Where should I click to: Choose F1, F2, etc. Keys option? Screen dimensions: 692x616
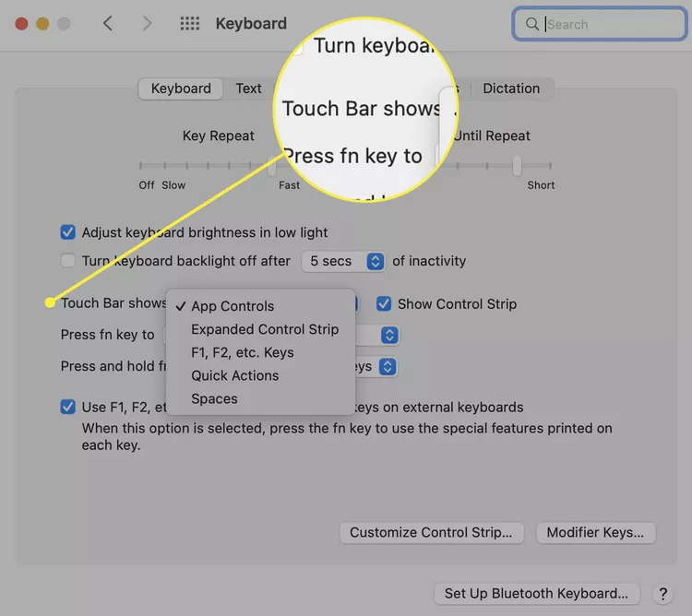click(261, 352)
